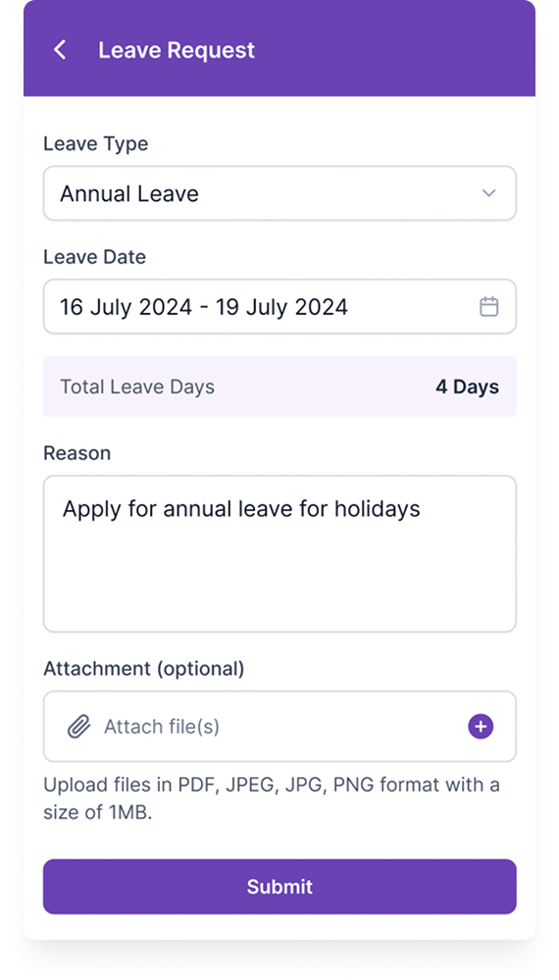Click the Leave Date field label
The height and width of the screenshot is (980, 559).
94,257
